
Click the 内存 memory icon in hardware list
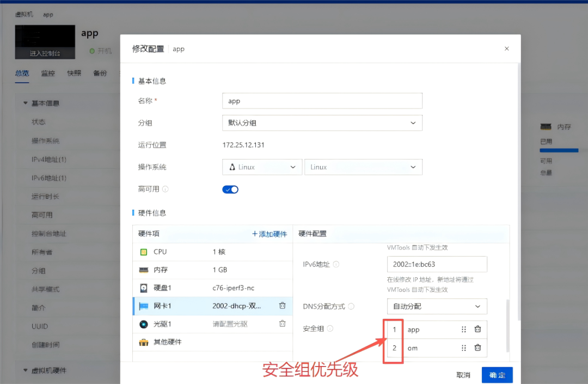tap(144, 270)
